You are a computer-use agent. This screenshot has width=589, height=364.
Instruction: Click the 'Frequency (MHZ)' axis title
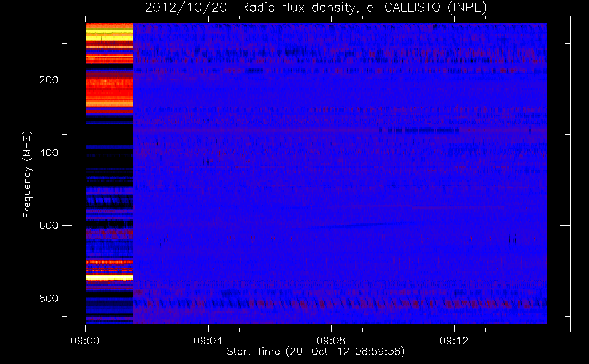click(27, 174)
